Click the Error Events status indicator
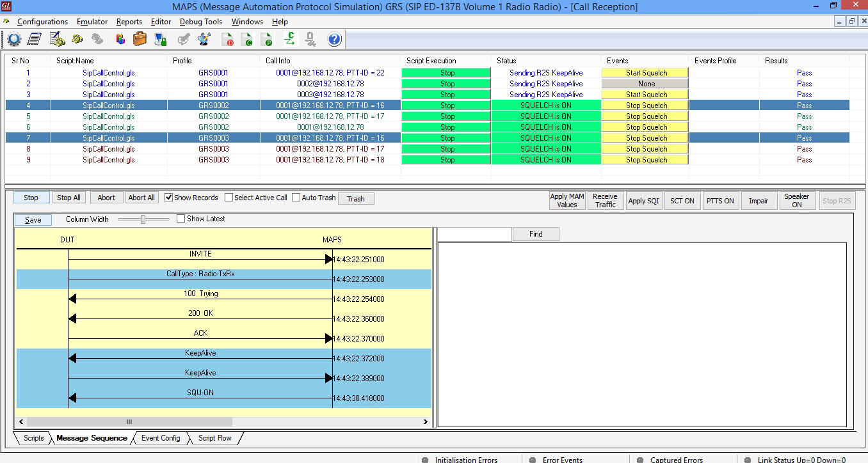 [x=556, y=459]
